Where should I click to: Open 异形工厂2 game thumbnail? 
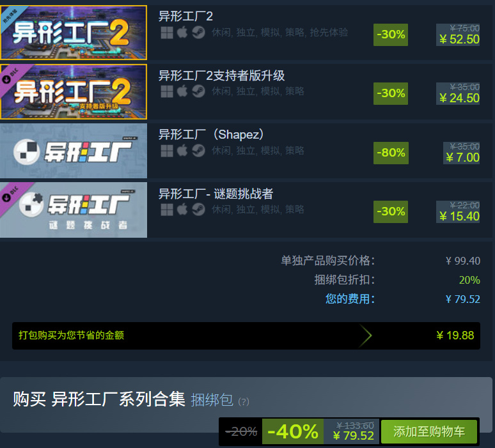pyautogui.click(x=74, y=33)
